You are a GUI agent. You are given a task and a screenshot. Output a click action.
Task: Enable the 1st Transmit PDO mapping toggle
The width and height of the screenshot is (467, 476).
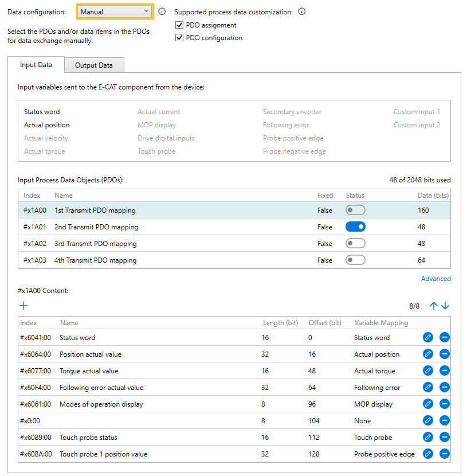355,210
